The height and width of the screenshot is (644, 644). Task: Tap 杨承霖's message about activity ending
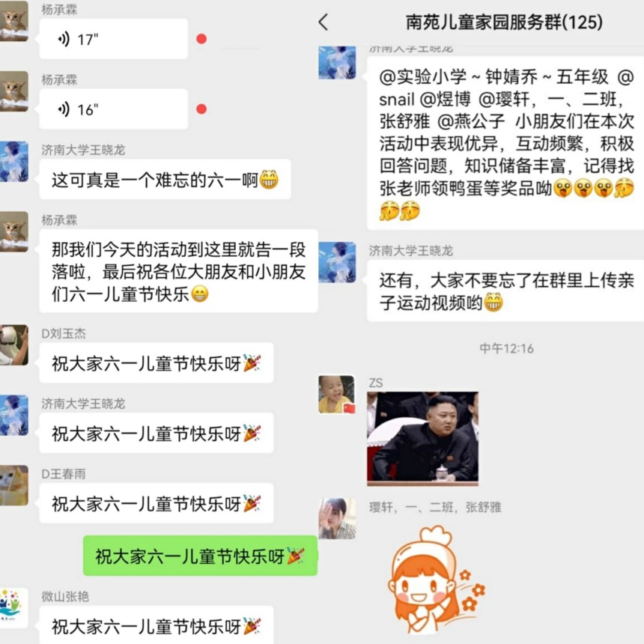tap(179, 271)
